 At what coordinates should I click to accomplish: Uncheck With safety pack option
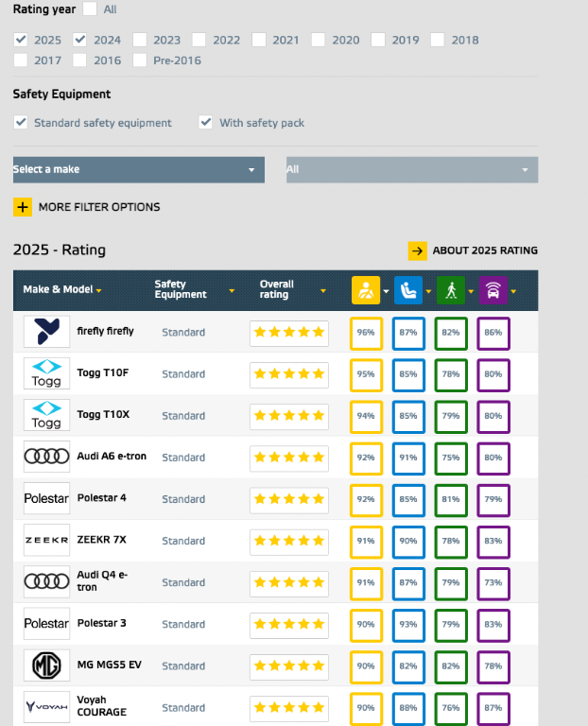pos(205,122)
